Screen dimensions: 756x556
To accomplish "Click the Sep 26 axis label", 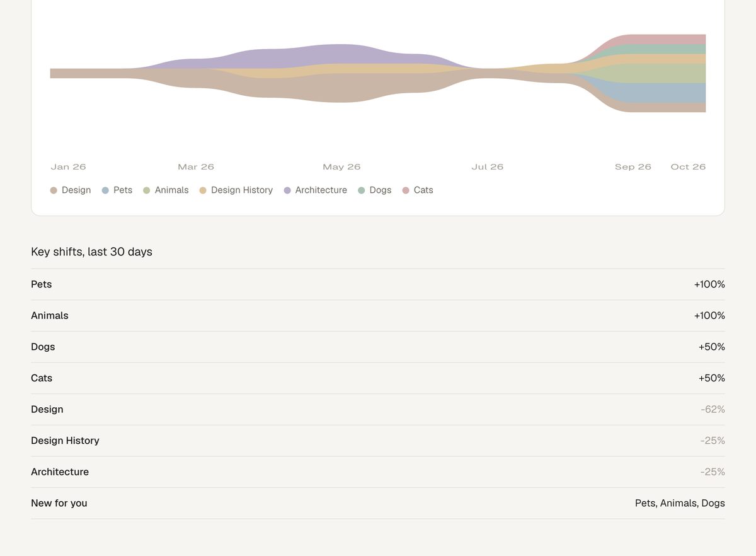I will pyautogui.click(x=633, y=167).
